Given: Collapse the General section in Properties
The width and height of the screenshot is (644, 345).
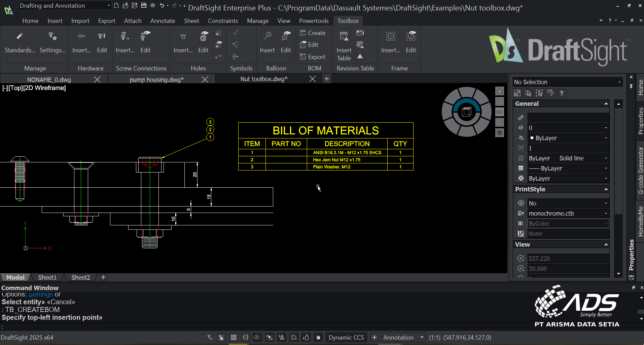Looking at the screenshot, I should click(606, 103).
